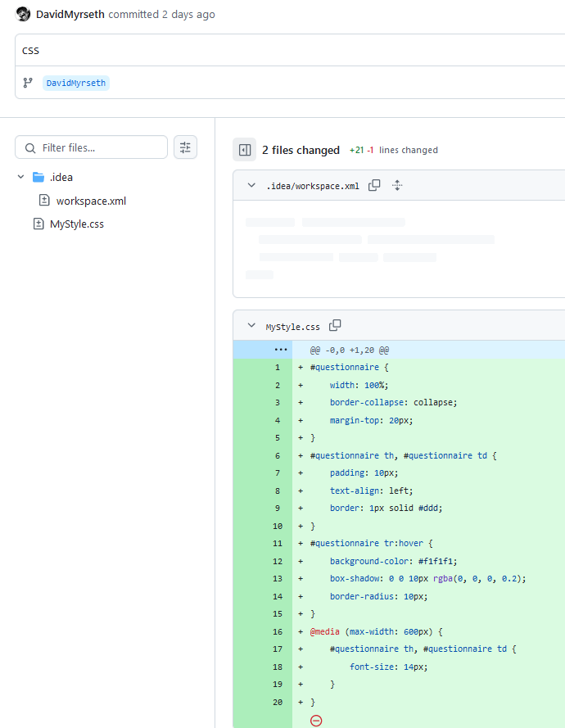
Task: Copy MyStyle.css file path
Action: [335, 325]
